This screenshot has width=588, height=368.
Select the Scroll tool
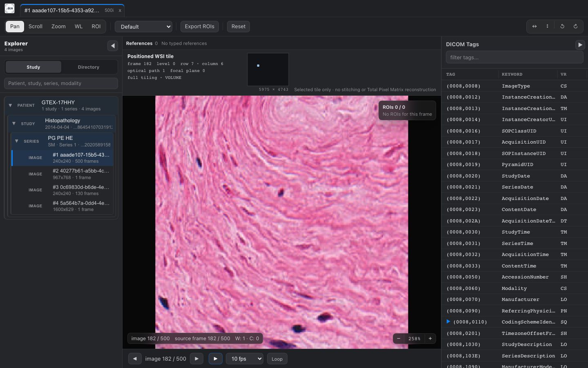[x=36, y=26]
